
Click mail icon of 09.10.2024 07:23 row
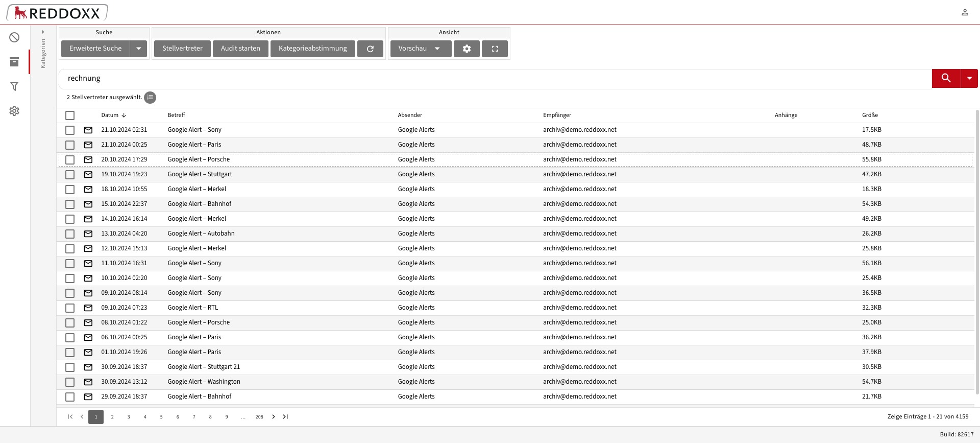(88, 308)
